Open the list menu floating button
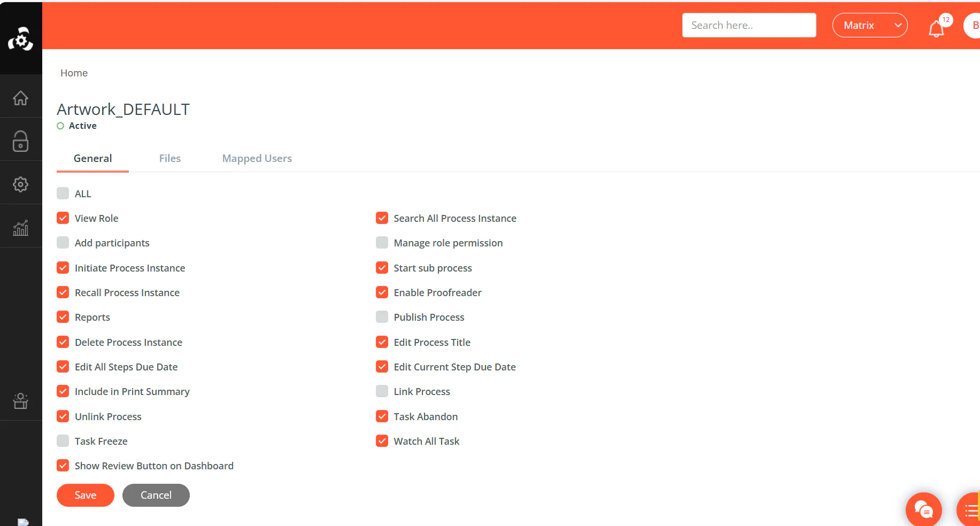Viewport: 980px width, 526px height. tap(970, 510)
